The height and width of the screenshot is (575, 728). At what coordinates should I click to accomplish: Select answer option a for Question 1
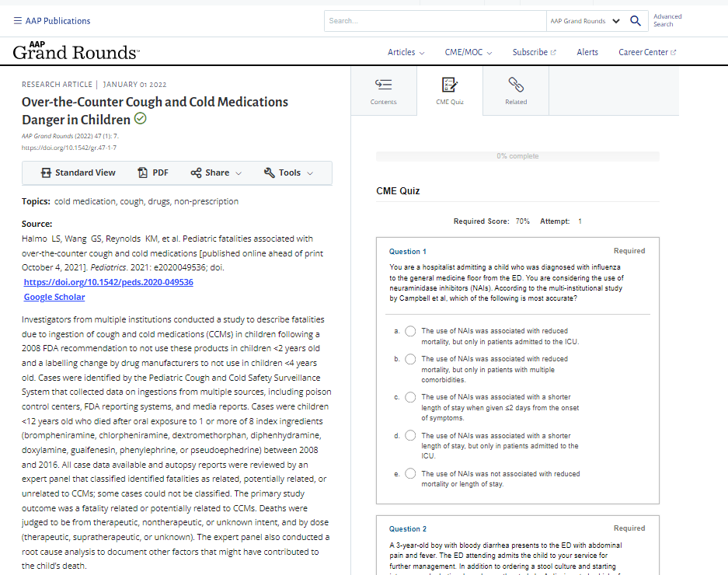click(410, 332)
